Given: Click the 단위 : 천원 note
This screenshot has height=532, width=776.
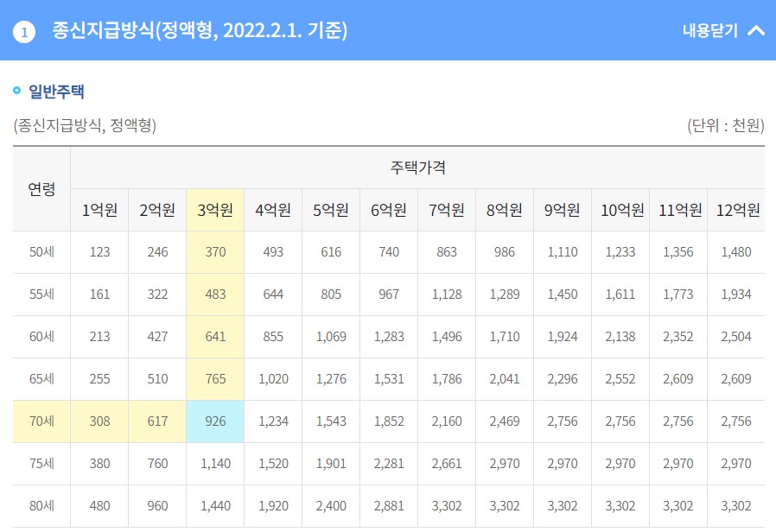Looking at the screenshot, I should point(726,125).
